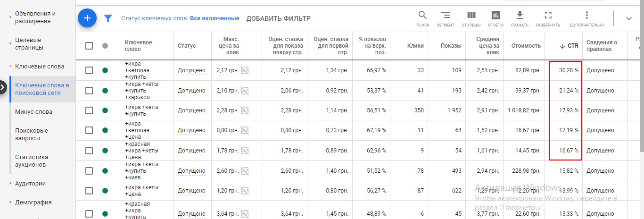Open the Сегмент segment tool
The width and height of the screenshot is (644, 219).
(x=446, y=18)
